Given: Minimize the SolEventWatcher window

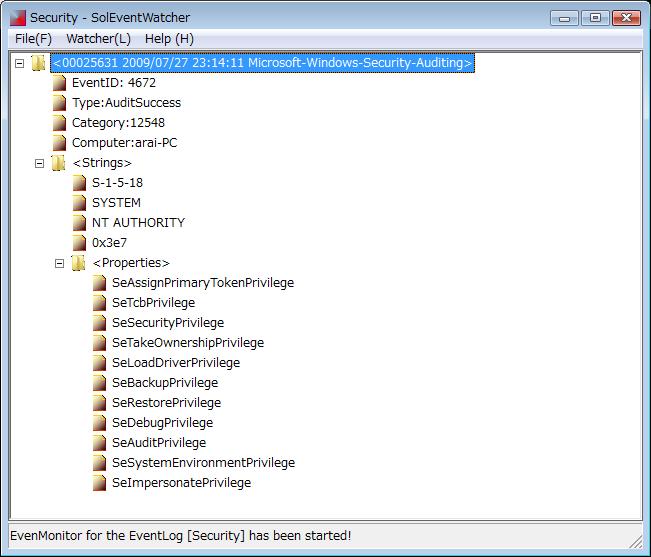Looking at the screenshot, I should click(564, 18).
